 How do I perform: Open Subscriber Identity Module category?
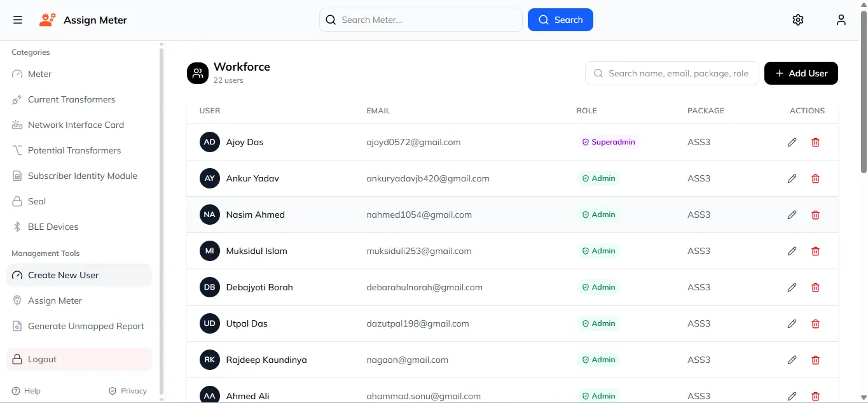(x=79, y=176)
